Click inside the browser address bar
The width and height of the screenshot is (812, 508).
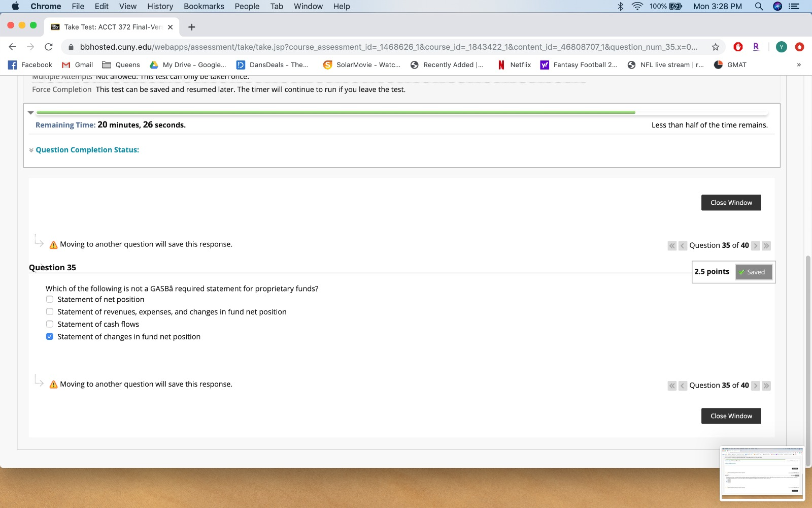coord(355,46)
